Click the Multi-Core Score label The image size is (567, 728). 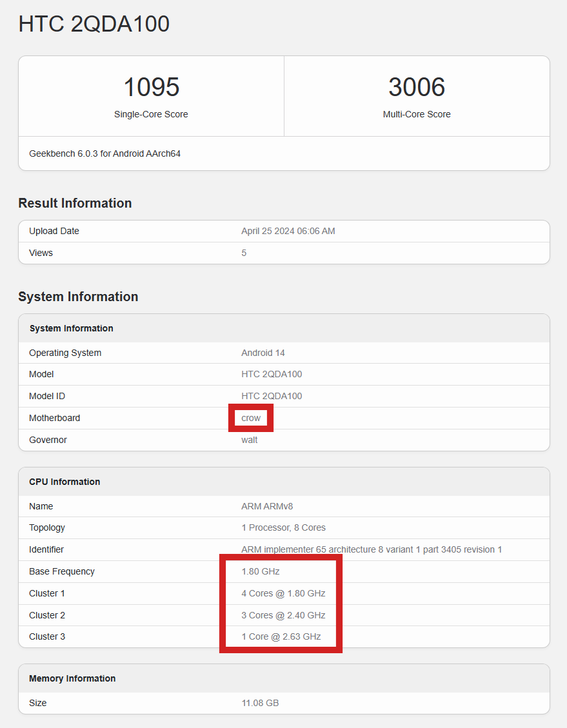tap(417, 114)
